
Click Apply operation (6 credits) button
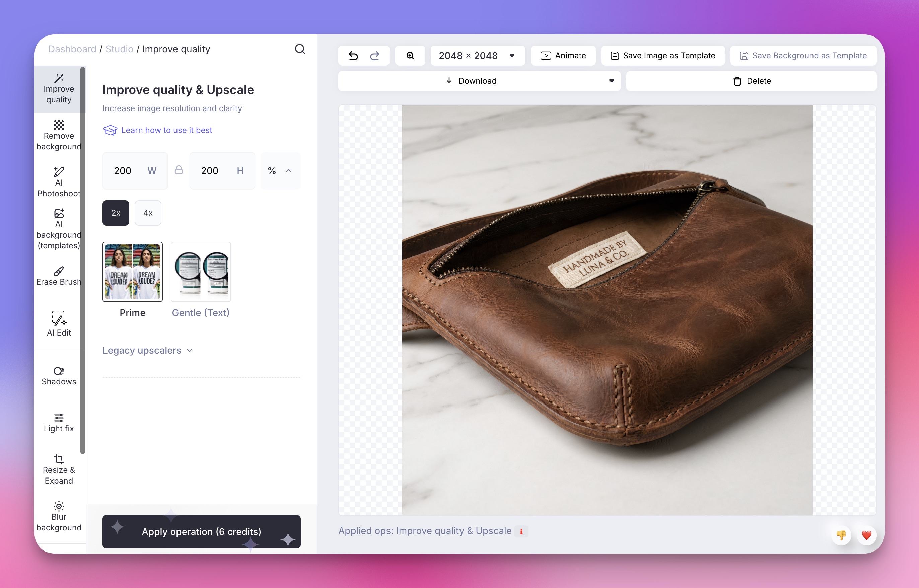point(201,531)
